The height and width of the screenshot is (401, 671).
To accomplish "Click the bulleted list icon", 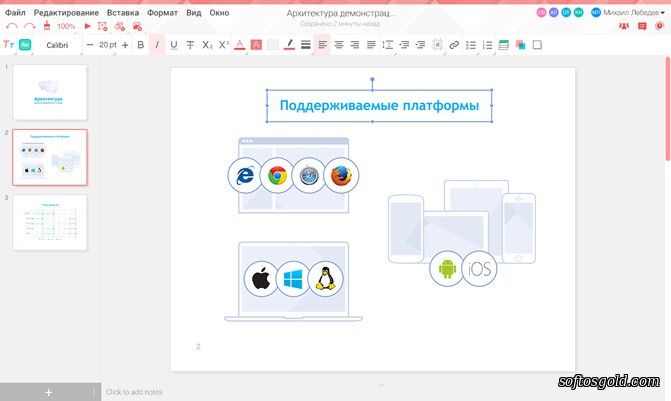I will point(471,45).
